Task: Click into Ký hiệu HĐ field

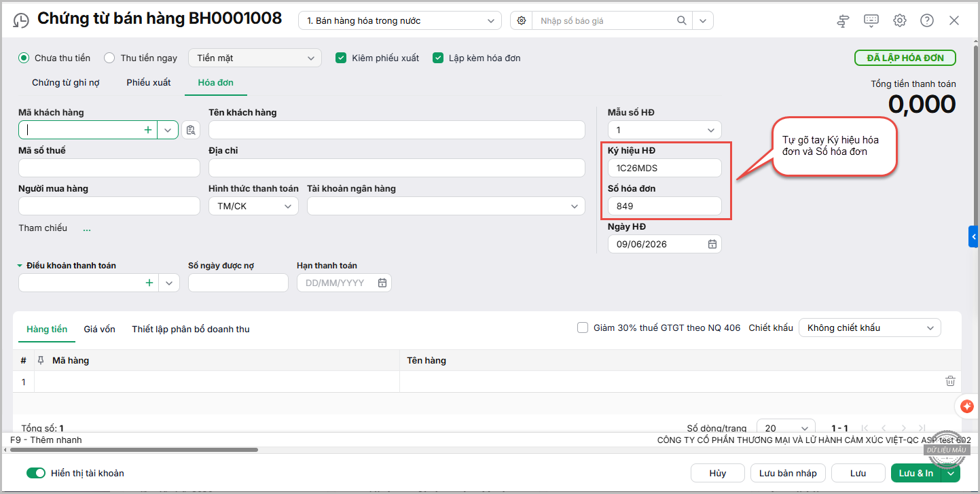Action: (x=664, y=168)
